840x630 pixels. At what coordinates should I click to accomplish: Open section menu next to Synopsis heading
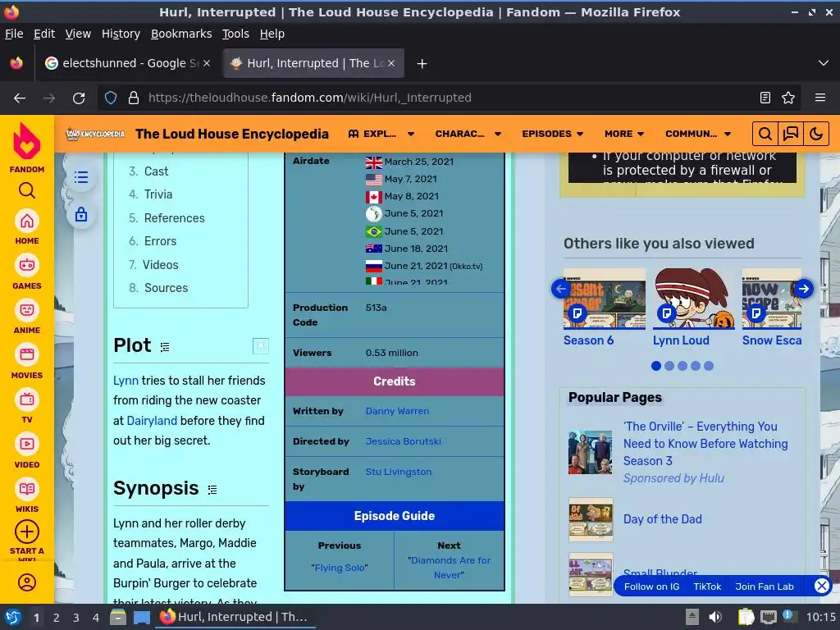pyautogui.click(x=212, y=490)
